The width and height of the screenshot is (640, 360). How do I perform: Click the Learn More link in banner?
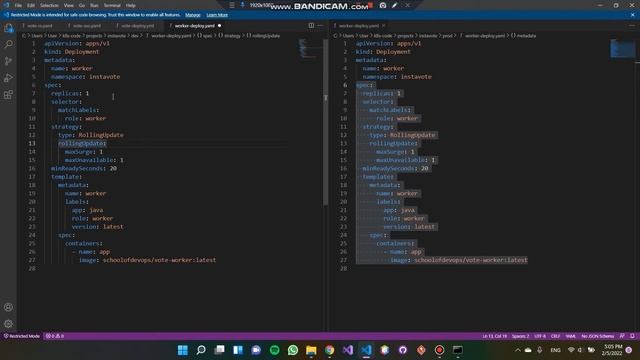click(x=217, y=15)
